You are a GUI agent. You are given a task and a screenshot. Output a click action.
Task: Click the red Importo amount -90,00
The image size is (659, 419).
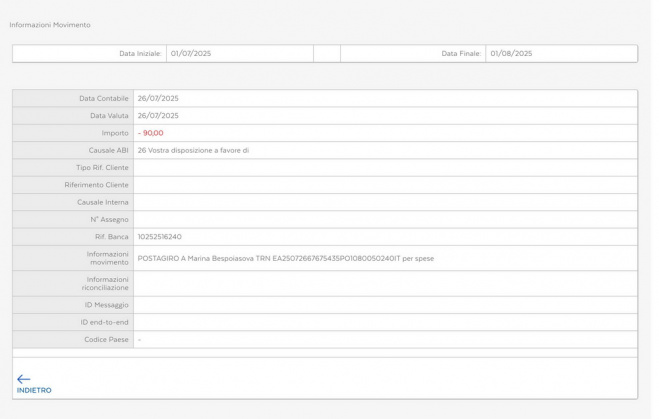151,132
